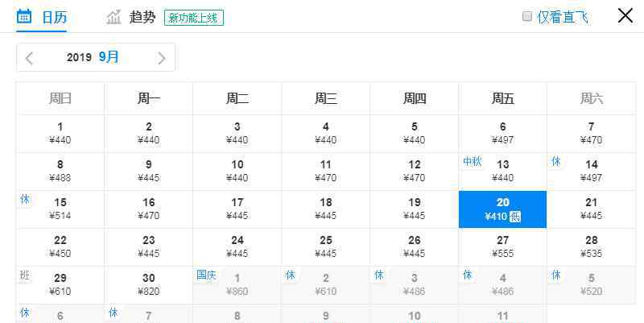Click the 周二 column header
The width and height of the screenshot is (644, 323).
(237, 98)
